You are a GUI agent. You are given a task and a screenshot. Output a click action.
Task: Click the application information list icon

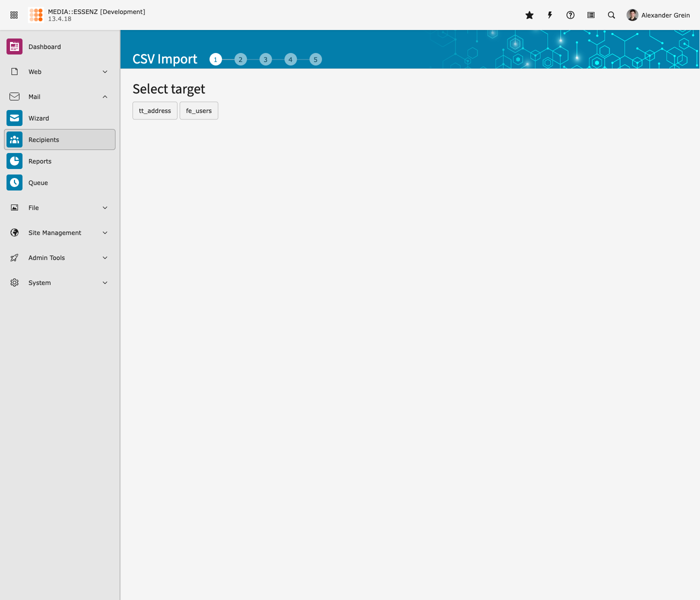(591, 15)
